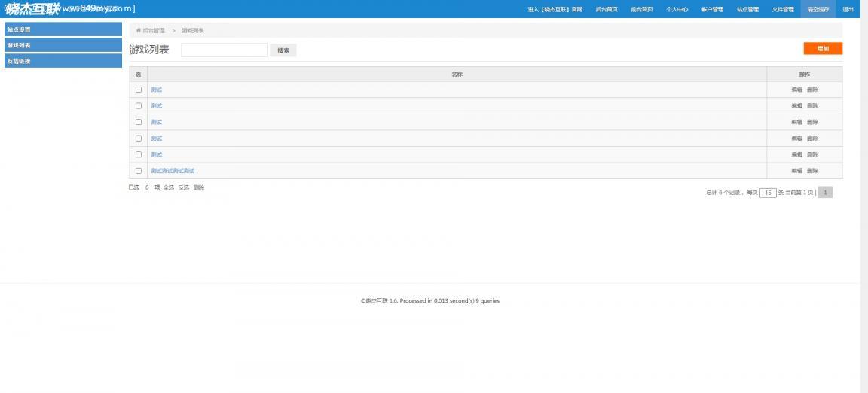
Task: Click the 后台管理 breadcrumb link
Action: [x=154, y=30]
